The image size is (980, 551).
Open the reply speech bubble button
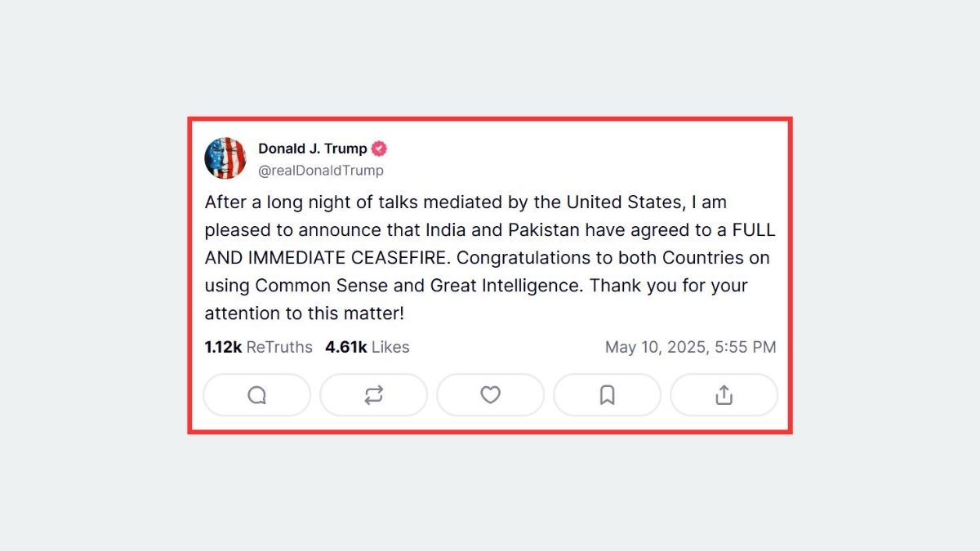pyautogui.click(x=256, y=395)
